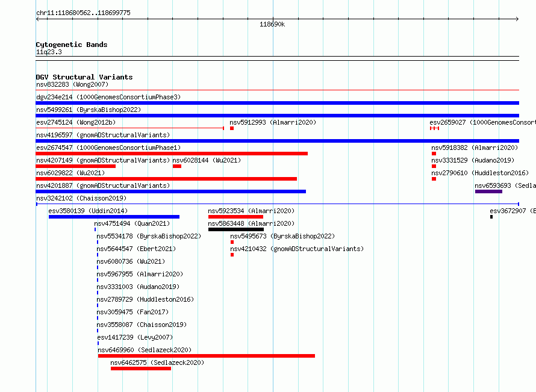536x392 pixels.
Task: Click the blue bar under nsv5499261
Action: click(277, 116)
